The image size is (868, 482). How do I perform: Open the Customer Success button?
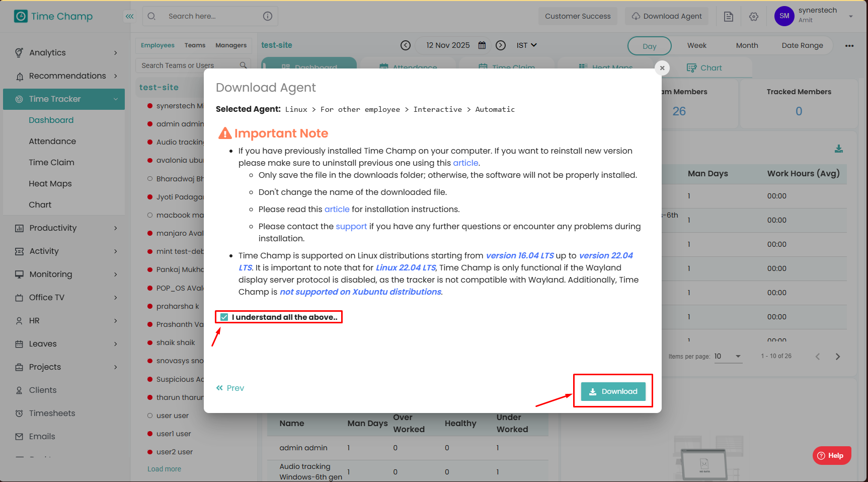(578, 16)
